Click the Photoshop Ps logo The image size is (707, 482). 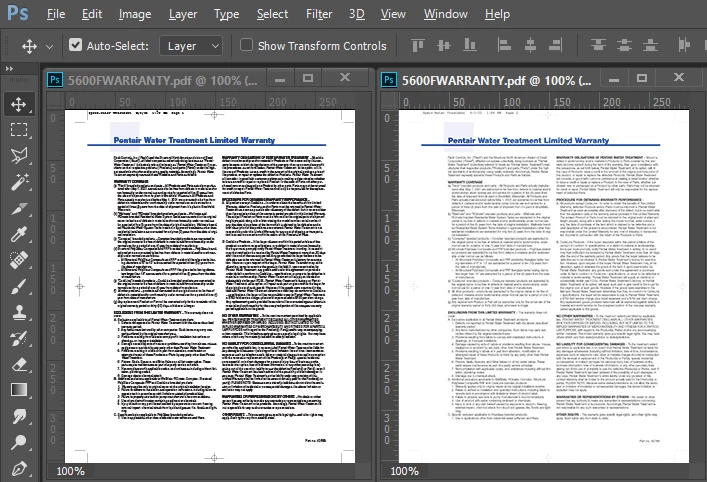tap(18, 13)
